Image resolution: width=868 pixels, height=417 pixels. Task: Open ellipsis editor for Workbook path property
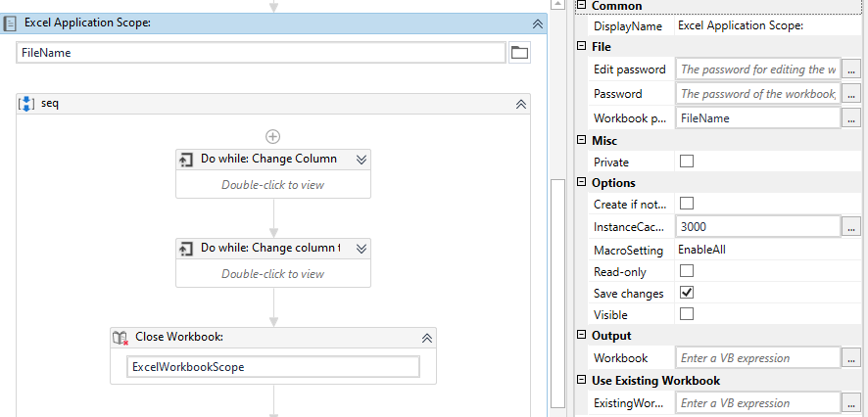coord(851,118)
